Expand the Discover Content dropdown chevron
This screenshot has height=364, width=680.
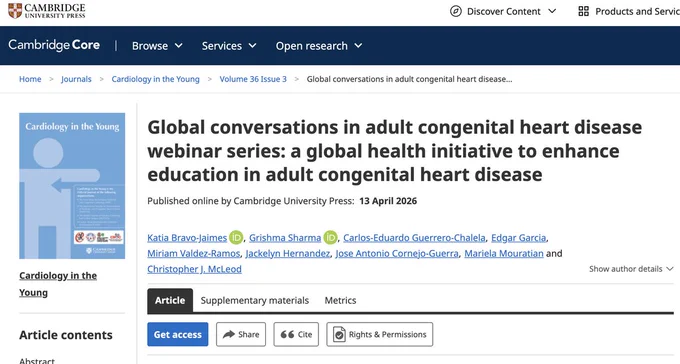click(552, 11)
